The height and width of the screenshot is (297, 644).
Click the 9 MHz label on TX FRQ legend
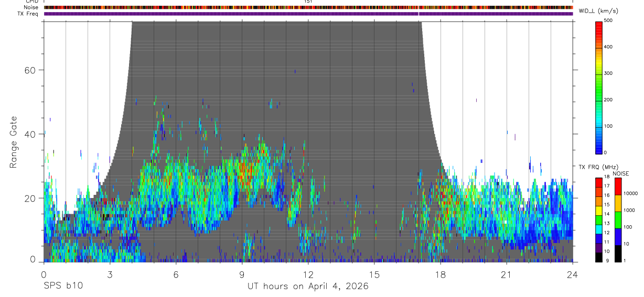click(607, 260)
